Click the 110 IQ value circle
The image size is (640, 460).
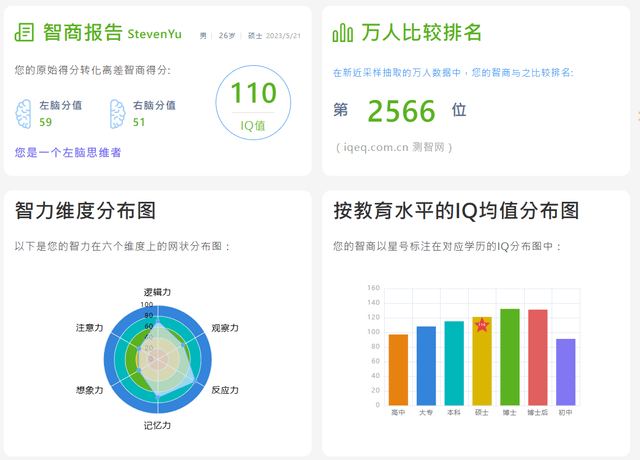tap(253, 102)
